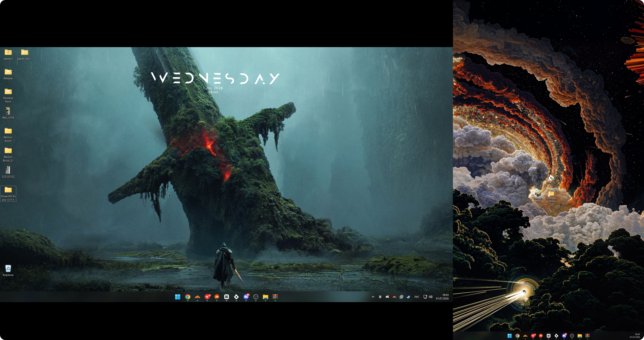
Task: Click the "-06:43-" time widget text
Action: [x=213, y=92]
